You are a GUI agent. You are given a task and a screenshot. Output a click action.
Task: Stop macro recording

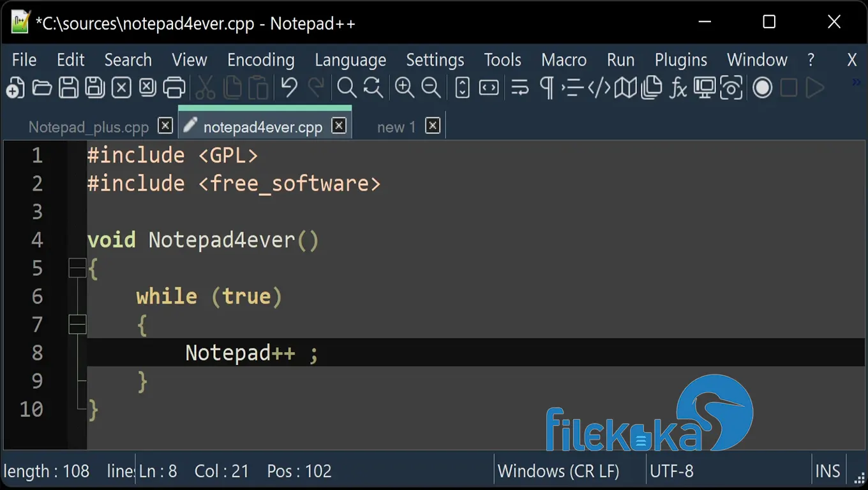coord(789,87)
